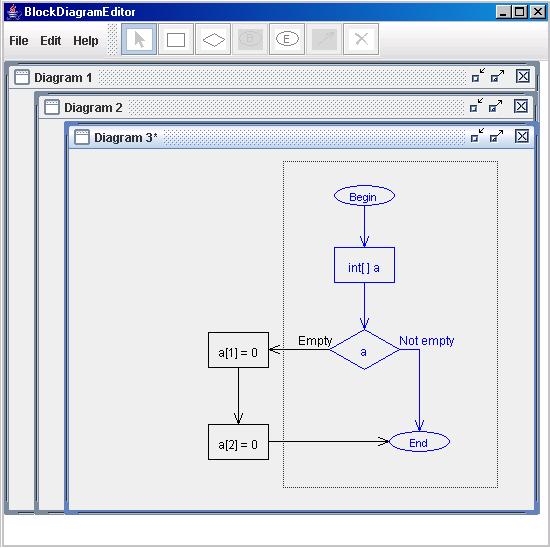This screenshot has height=548, width=550.
Task: Open the Help menu
Action: (86, 41)
